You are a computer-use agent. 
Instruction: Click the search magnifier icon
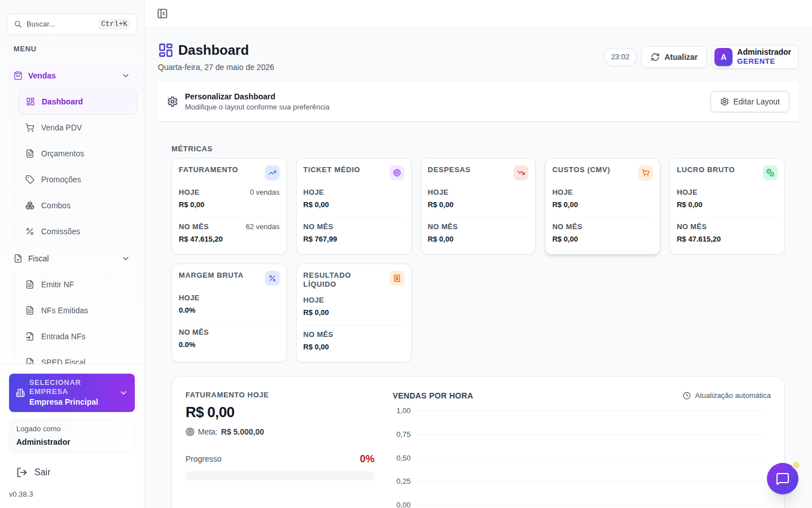pos(18,24)
